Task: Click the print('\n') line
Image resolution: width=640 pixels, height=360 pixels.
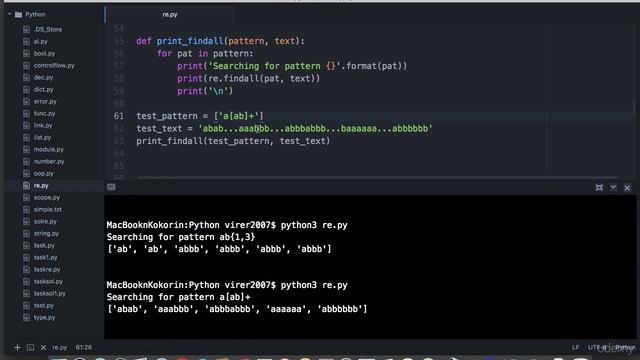Action: click(205, 91)
